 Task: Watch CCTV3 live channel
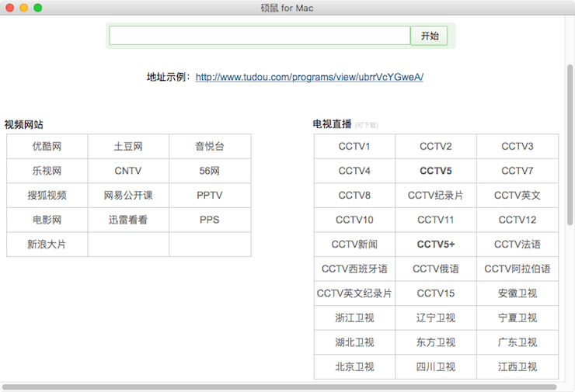(x=517, y=147)
